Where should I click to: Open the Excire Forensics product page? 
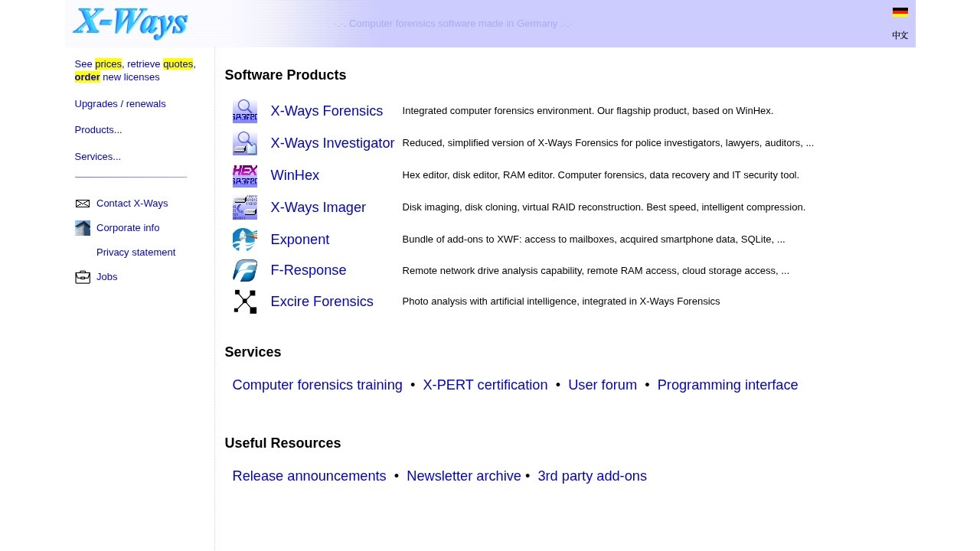point(322,302)
